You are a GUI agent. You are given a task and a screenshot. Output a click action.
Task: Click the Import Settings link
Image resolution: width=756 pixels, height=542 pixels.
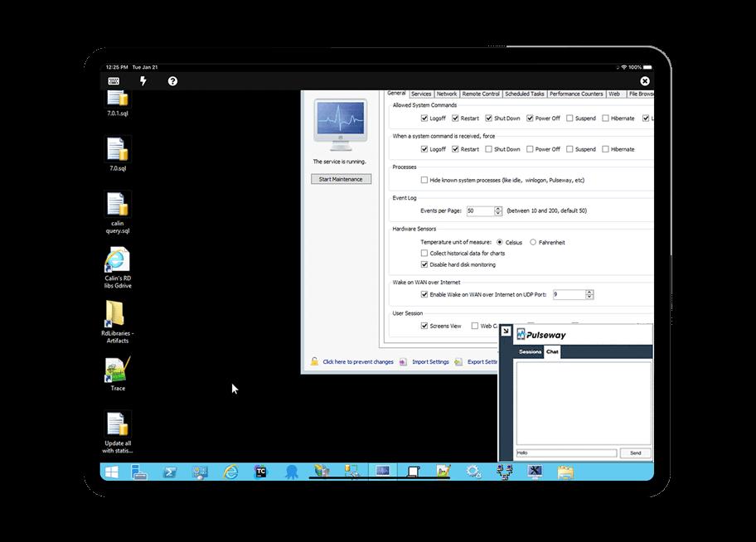tap(430, 361)
